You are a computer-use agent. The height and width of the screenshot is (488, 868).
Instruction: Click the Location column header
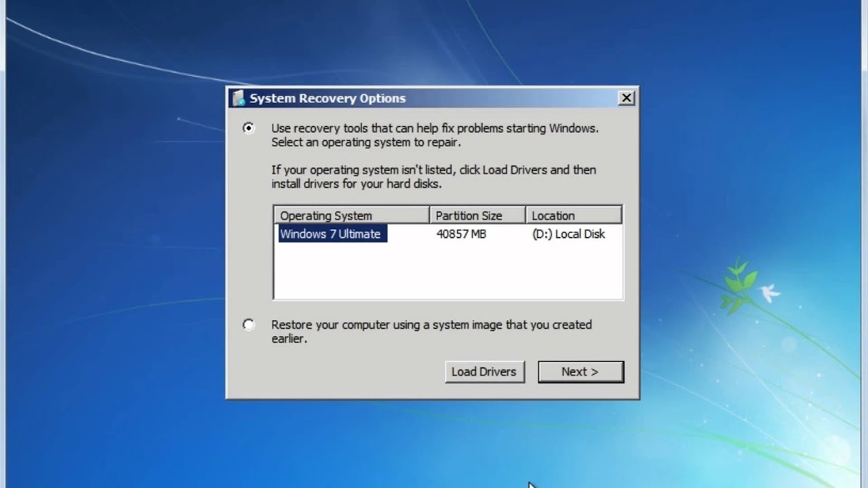tap(574, 216)
